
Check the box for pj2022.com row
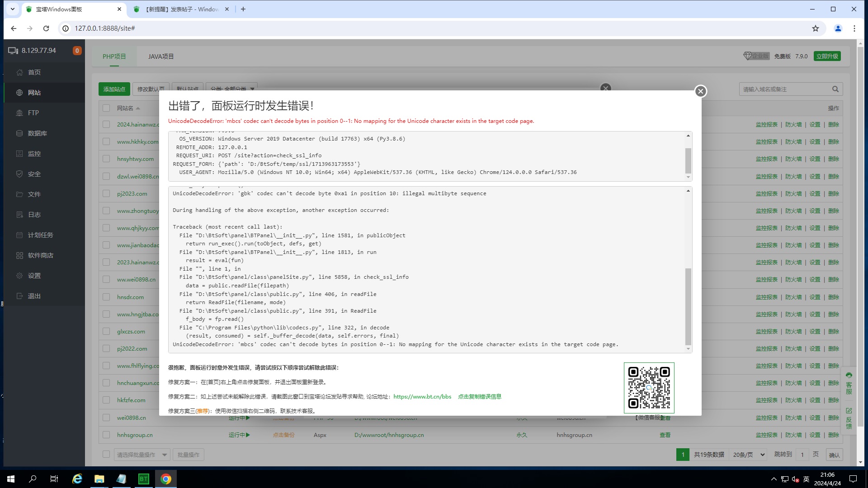pos(106,348)
